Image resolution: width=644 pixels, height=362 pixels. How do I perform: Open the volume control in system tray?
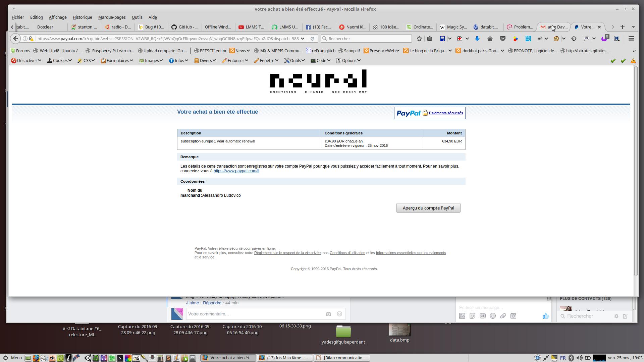(579, 358)
